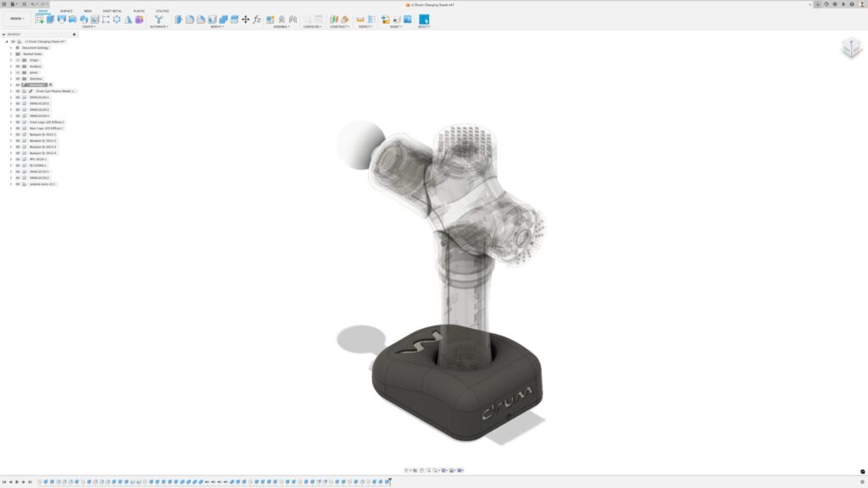The height and width of the screenshot is (488, 868).
Task: Toggle visibility of Analysis folder
Action: 18,66
